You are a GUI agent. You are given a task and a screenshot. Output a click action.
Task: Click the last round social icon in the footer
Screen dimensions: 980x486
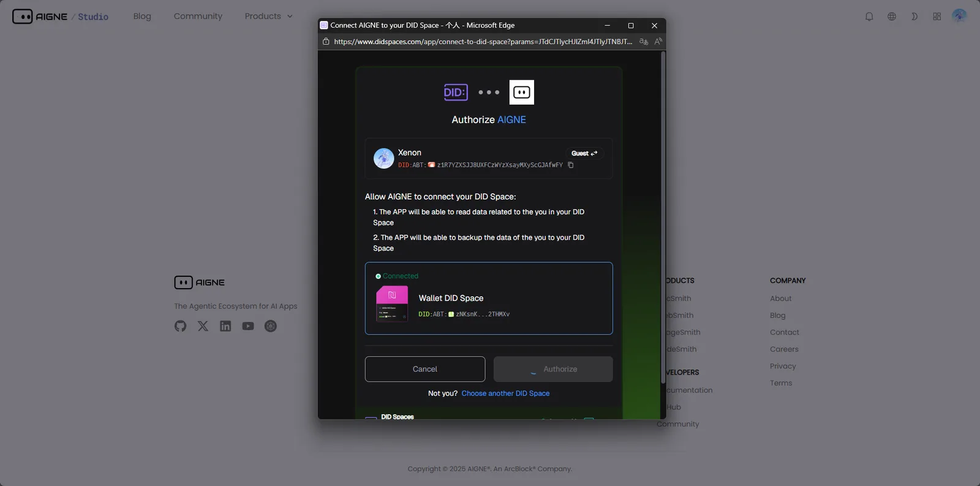point(271,326)
